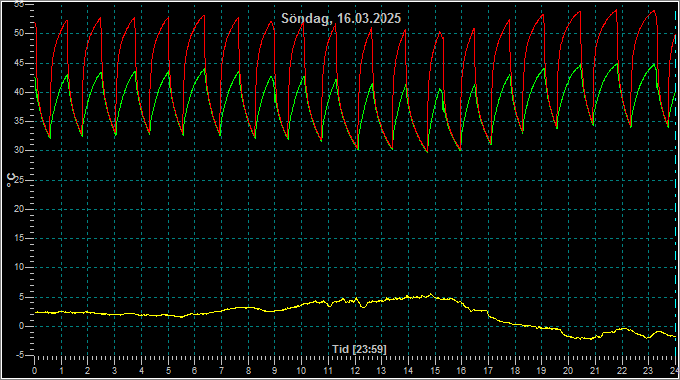The width and height of the screenshot is (680, 380).
Task: Click hour 12 on the time axis
Action: tap(355, 371)
